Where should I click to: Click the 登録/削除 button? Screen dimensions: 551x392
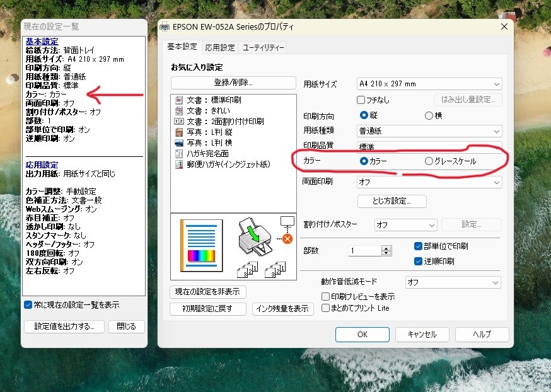click(x=233, y=83)
